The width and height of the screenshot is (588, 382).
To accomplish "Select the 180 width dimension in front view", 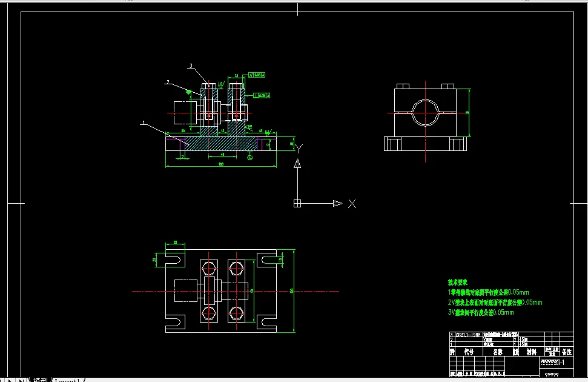I will click(221, 164).
